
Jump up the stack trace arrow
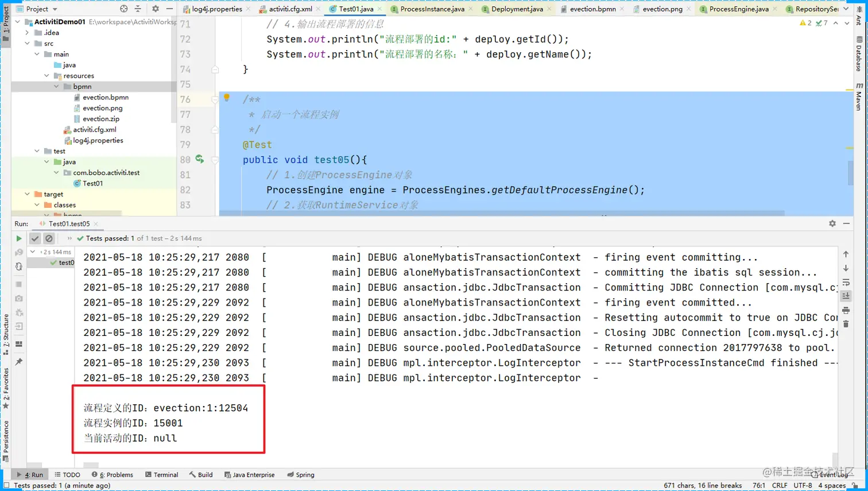pos(846,254)
